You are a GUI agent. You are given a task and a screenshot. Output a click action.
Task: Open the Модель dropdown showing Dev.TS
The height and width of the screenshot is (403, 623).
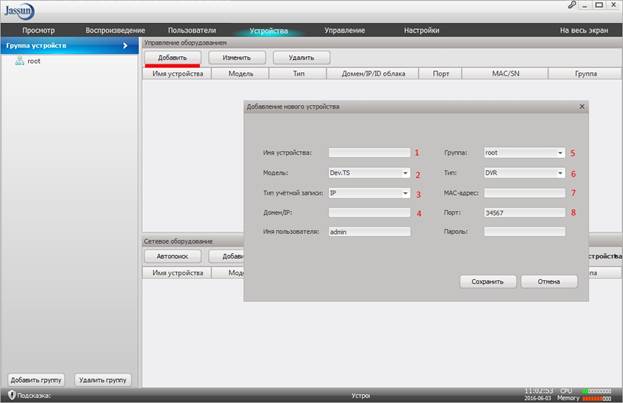369,173
